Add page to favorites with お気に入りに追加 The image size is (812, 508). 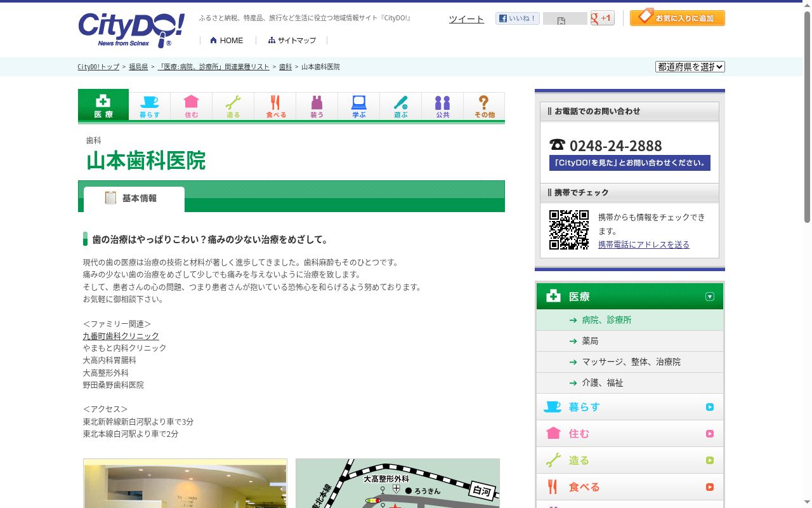678,17
